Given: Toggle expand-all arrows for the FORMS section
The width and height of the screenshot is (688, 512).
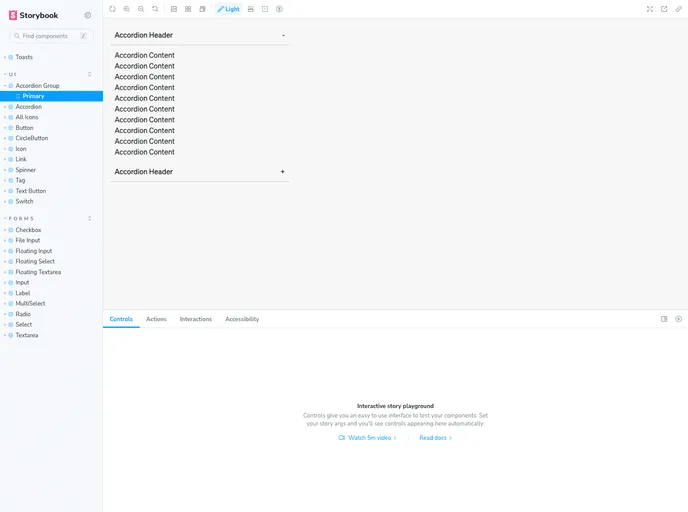Looking at the screenshot, I should tap(90, 218).
